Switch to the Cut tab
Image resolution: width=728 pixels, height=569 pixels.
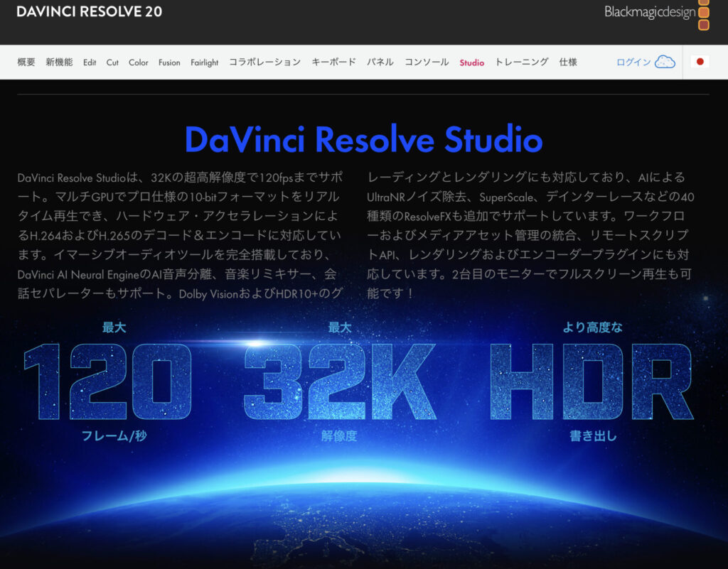point(112,63)
